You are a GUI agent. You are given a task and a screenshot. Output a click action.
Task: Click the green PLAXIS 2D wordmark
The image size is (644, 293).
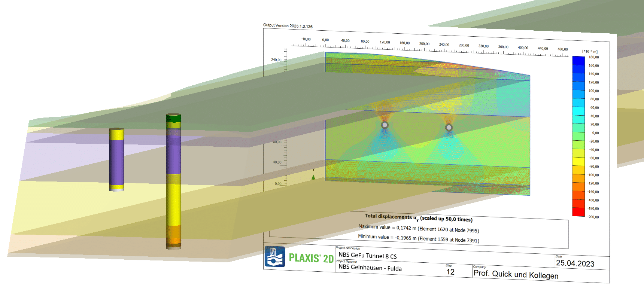311,258
